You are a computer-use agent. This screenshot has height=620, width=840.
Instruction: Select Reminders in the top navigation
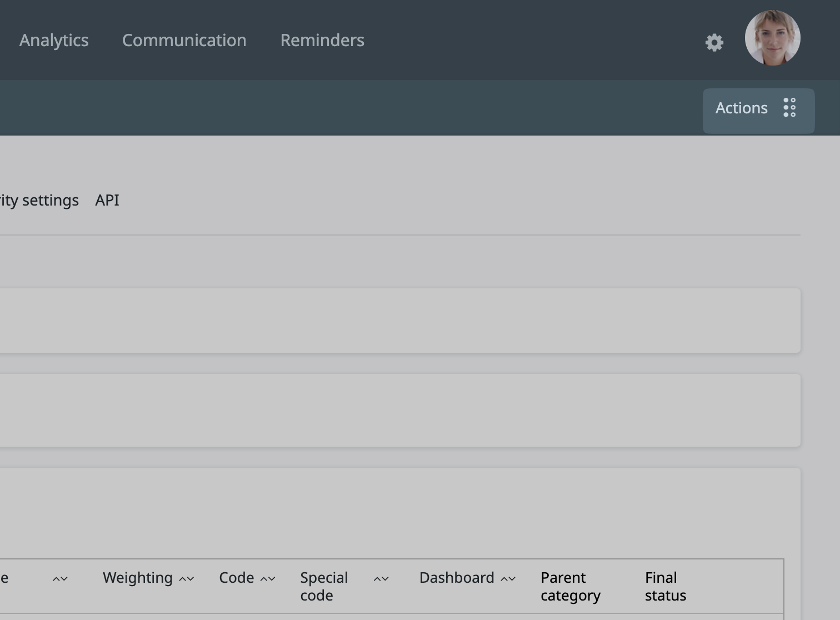pos(322,41)
